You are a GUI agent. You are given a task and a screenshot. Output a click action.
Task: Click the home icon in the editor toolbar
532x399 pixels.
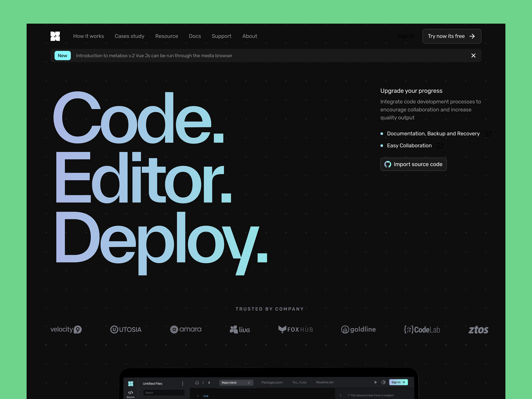coord(197,383)
